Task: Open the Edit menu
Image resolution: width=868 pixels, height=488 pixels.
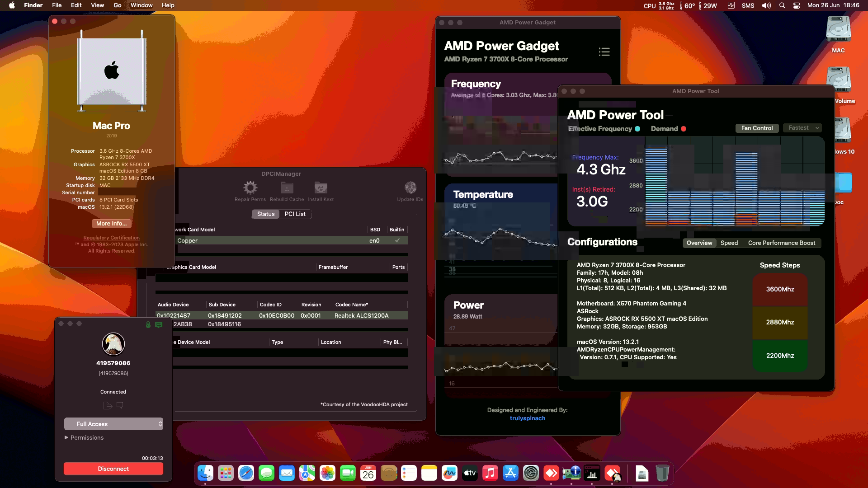Action: (76, 5)
